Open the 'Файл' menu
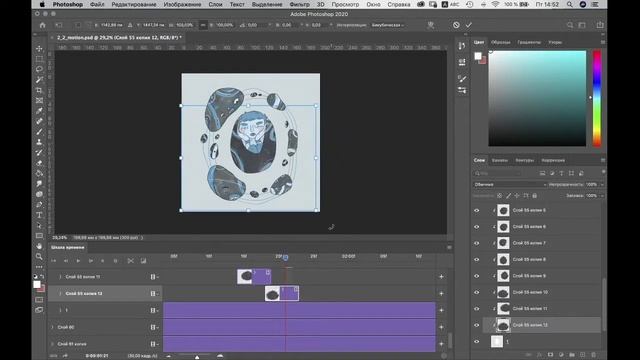The image size is (640, 360). [x=97, y=4]
